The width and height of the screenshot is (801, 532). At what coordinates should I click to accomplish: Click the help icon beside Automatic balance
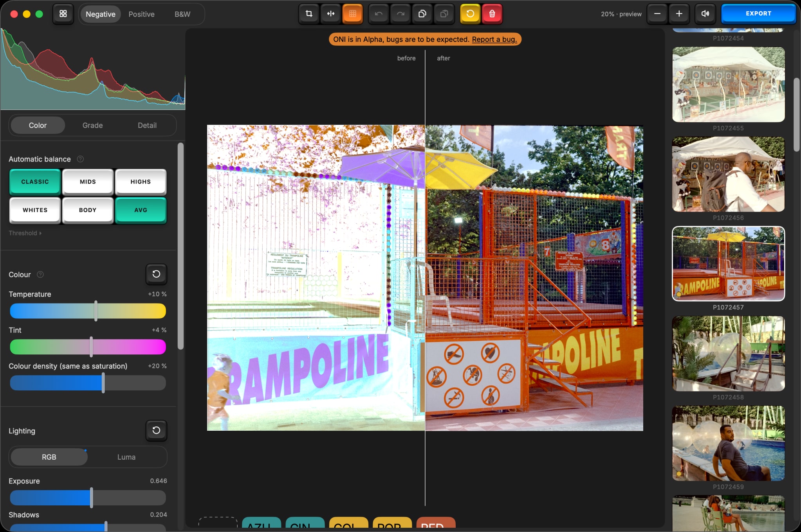pos(80,159)
